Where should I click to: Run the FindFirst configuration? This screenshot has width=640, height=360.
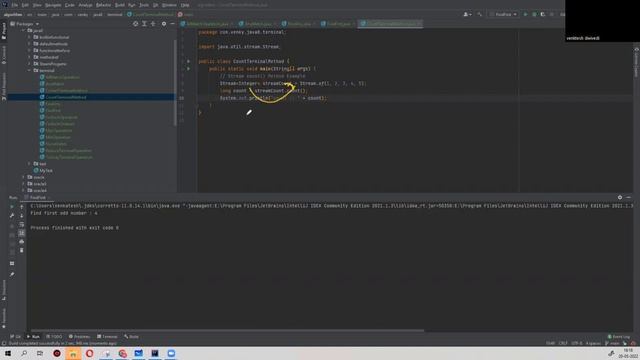click(x=525, y=14)
